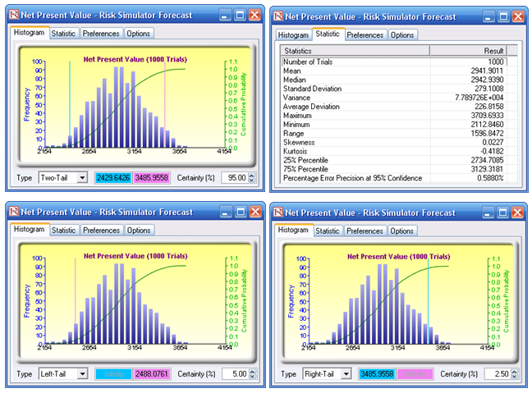Click the 2.50 certainty value field
532x393 pixels.
498,373
